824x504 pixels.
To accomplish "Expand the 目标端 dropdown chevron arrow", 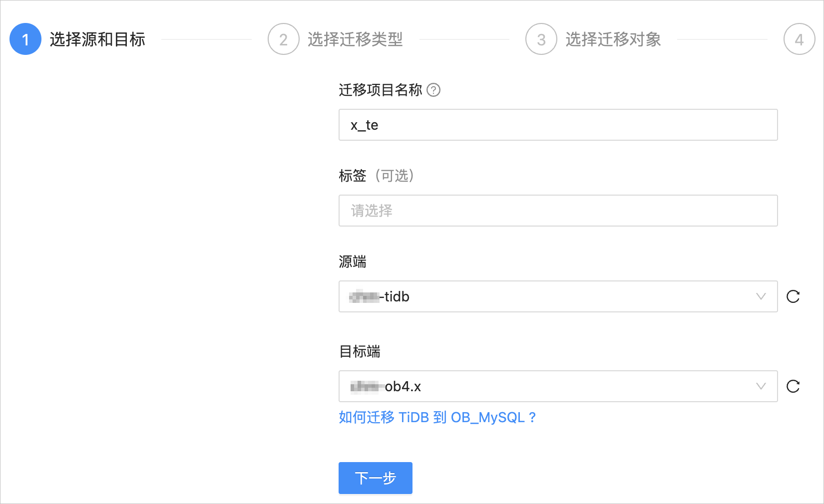I will [x=761, y=386].
